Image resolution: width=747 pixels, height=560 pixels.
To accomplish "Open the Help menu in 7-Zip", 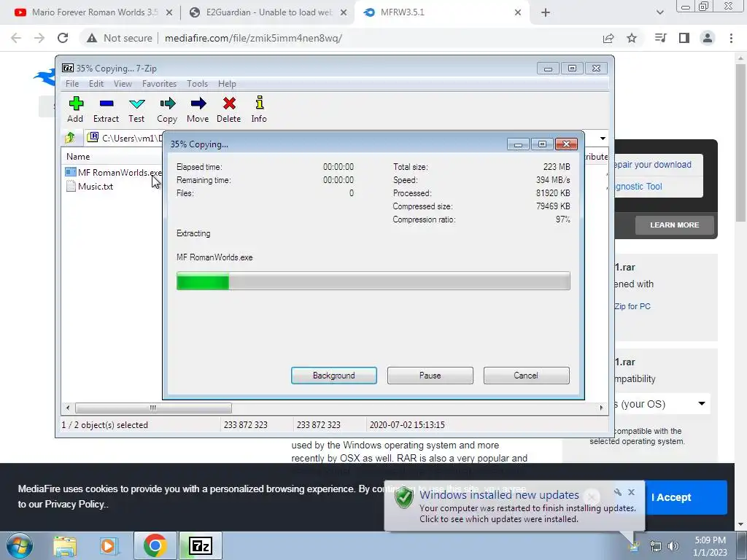I will click(x=227, y=84).
